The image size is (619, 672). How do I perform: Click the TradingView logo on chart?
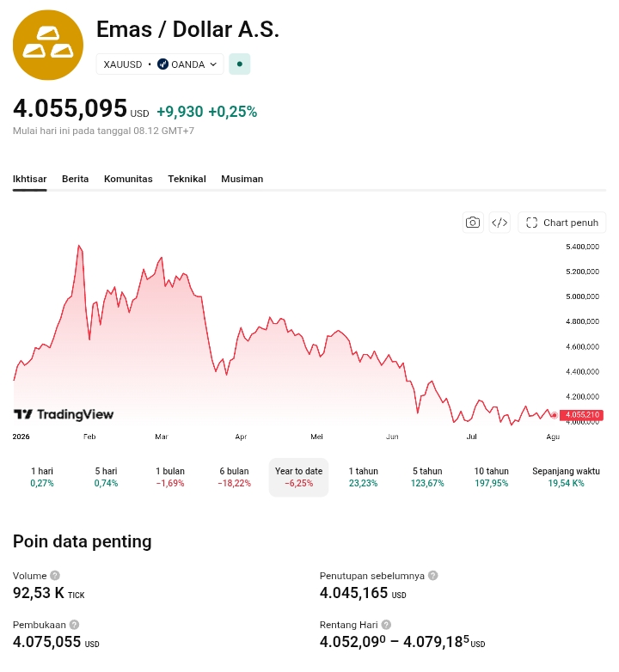pos(64,414)
